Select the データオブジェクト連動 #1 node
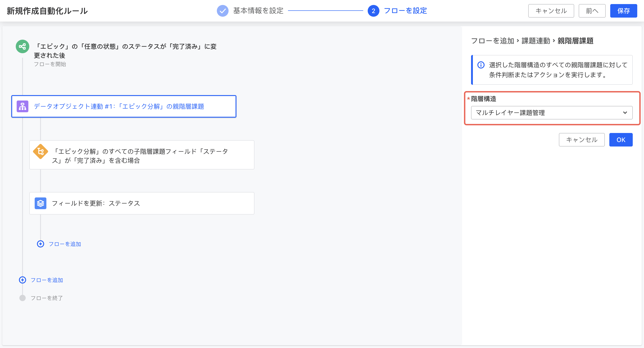This screenshot has width=644, height=348. point(124,106)
